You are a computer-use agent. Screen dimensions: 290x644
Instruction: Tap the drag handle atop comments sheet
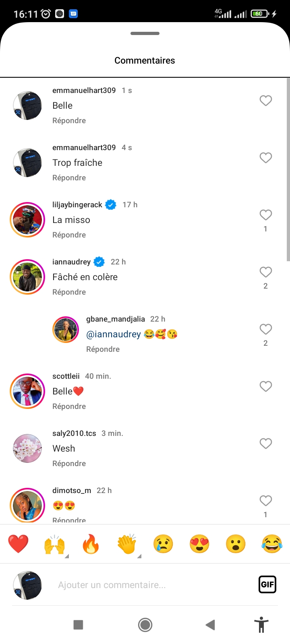(x=145, y=33)
